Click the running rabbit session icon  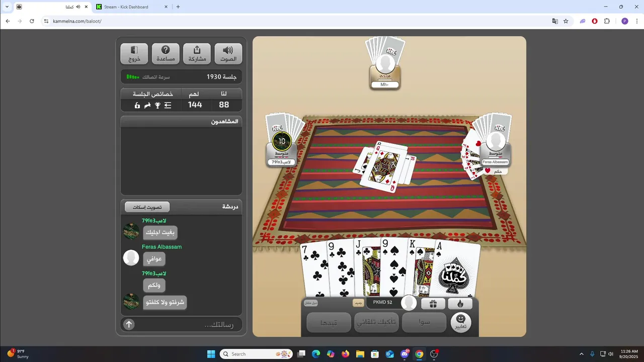point(147,105)
